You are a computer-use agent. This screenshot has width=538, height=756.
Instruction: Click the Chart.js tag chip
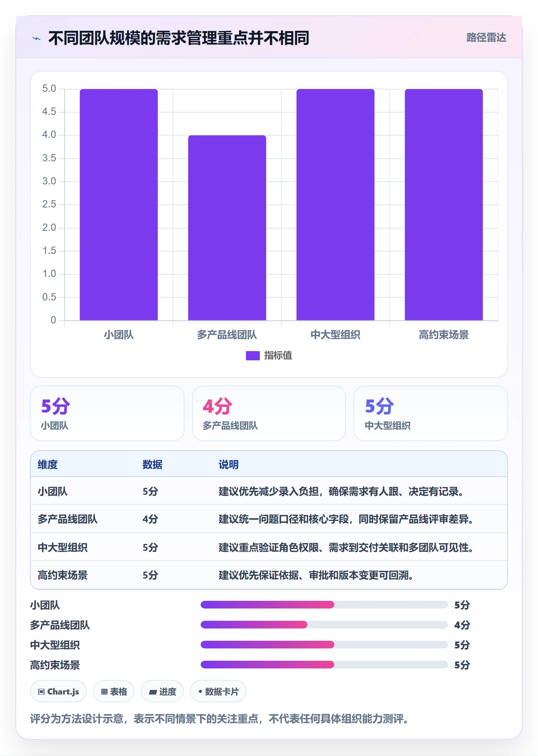coord(58,691)
